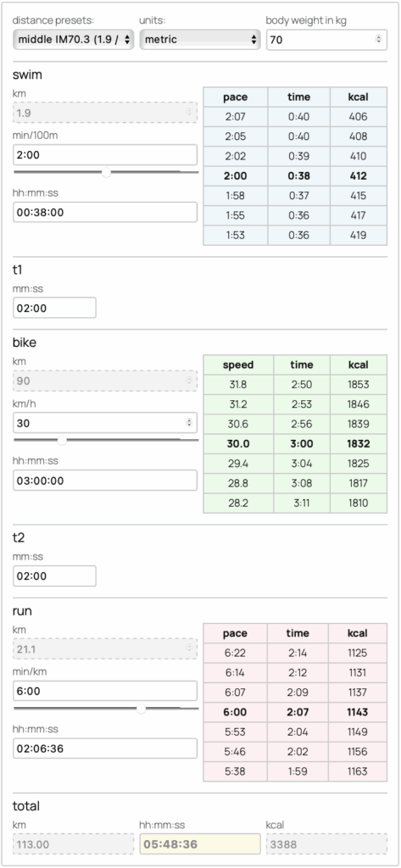Click bike kcal value 1853
This screenshot has height=868, width=401.
[x=359, y=385]
